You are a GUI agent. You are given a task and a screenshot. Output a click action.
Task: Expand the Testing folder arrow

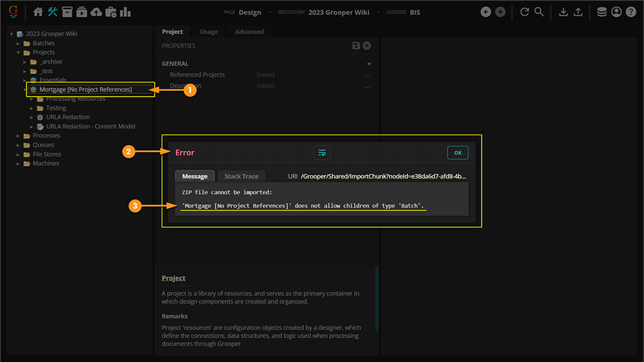(x=31, y=108)
